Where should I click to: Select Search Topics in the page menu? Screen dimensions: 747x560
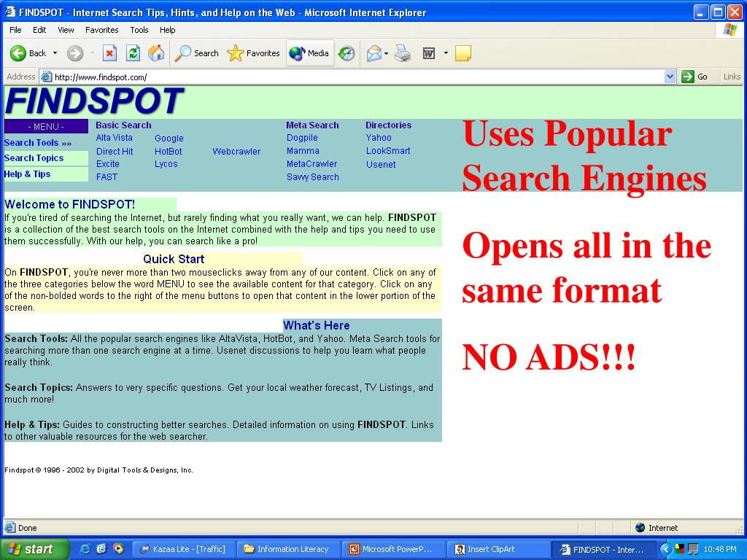[x=34, y=158]
